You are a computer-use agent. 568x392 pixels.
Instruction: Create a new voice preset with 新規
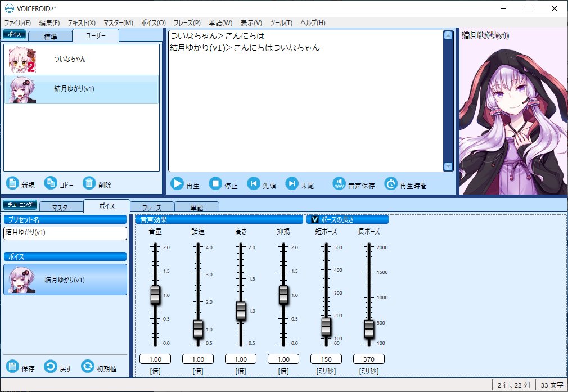[x=20, y=184]
